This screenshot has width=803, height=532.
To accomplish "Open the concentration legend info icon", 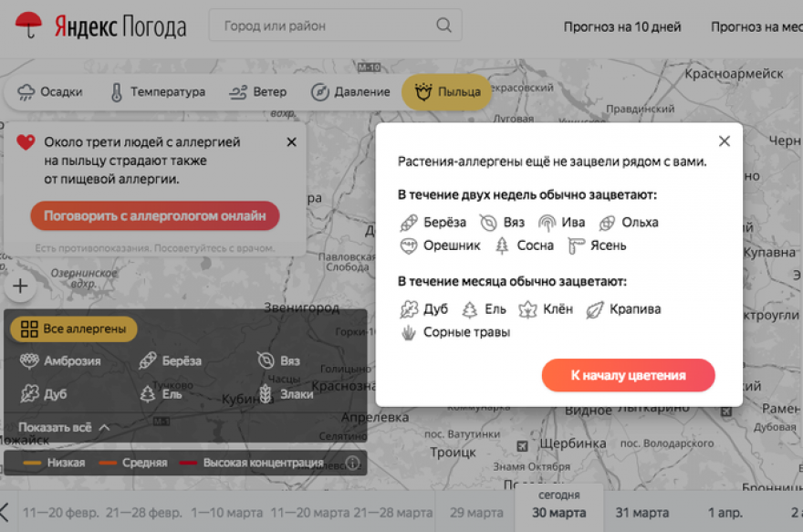I will [352, 463].
